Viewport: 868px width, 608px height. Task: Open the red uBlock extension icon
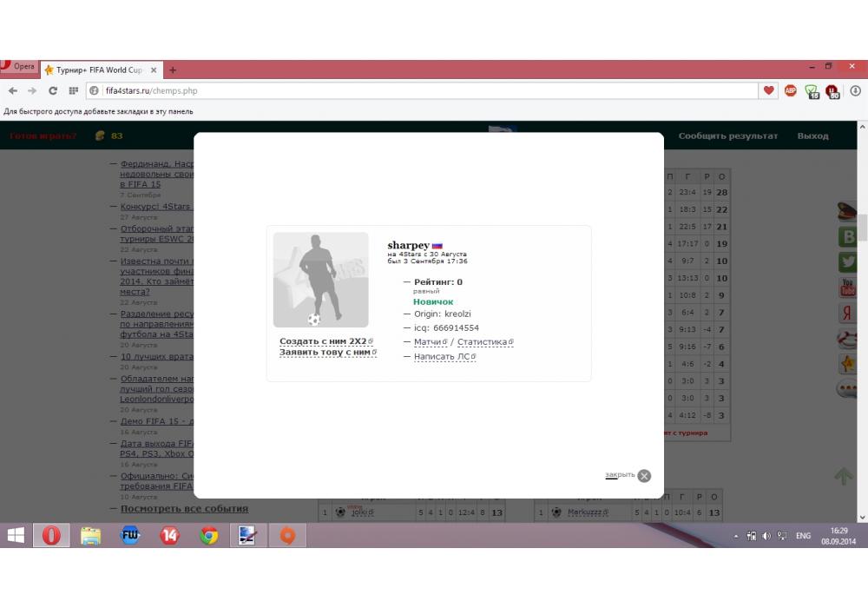point(832,91)
